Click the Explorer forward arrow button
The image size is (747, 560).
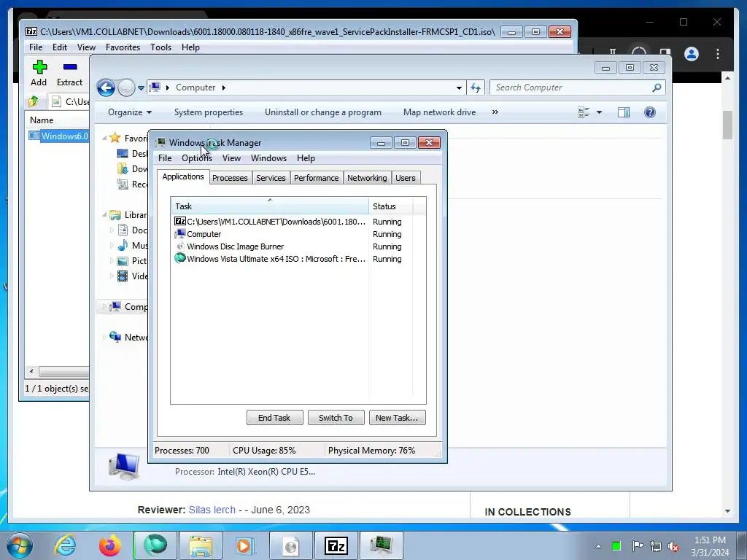click(x=126, y=87)
